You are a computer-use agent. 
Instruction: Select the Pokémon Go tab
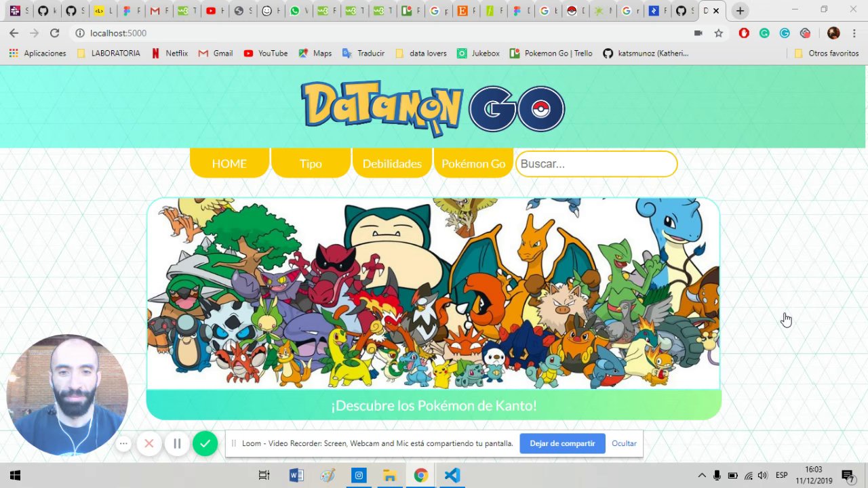click(x=473, y=163)
